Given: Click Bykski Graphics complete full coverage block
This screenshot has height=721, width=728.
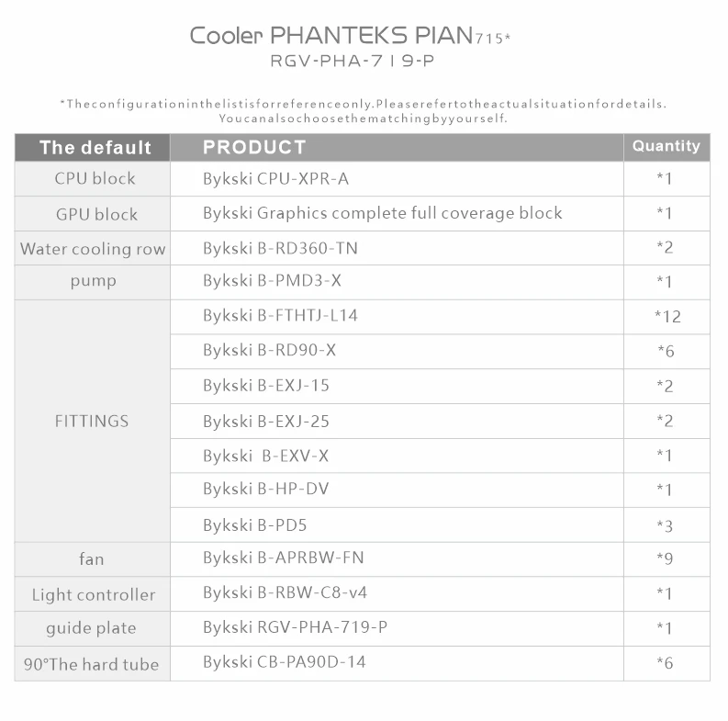Looking at the screenshot, I should coord(382,213).
